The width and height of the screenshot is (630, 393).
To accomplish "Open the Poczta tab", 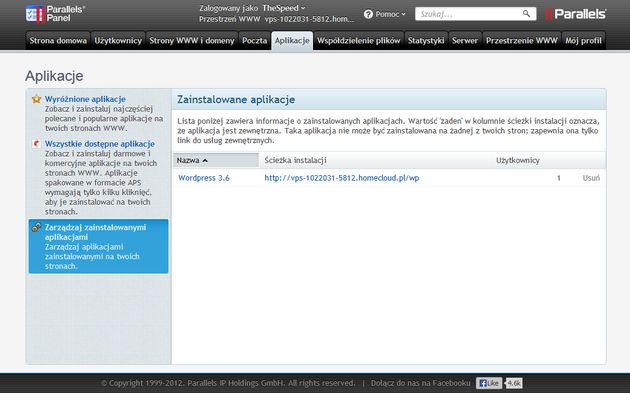I will [254, 41].
